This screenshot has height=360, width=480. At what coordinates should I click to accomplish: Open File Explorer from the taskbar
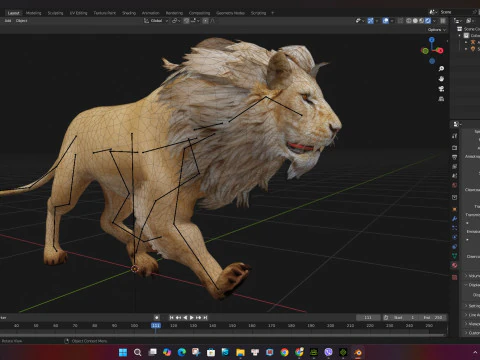(x=240, y=352)
